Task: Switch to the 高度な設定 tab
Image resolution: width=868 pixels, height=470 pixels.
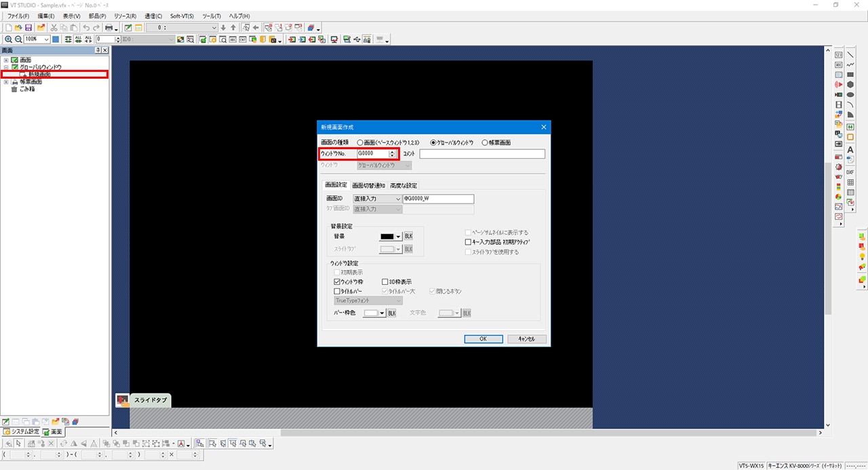Action: point(403,185)
